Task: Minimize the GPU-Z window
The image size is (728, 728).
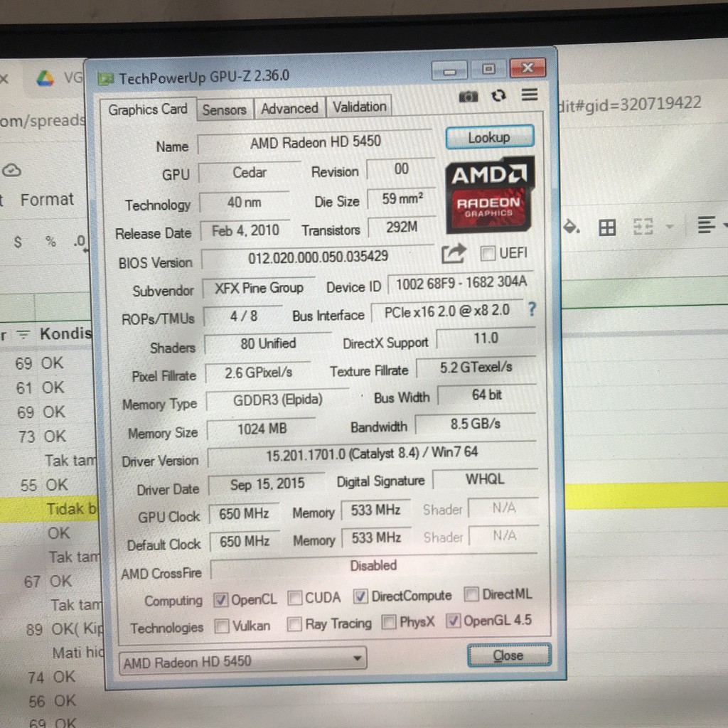Action: point(449,71)
